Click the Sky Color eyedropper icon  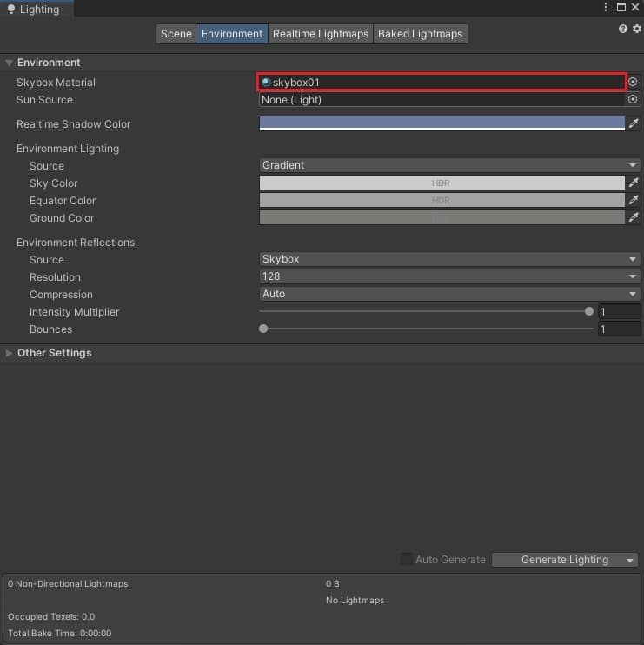(634, 183)
